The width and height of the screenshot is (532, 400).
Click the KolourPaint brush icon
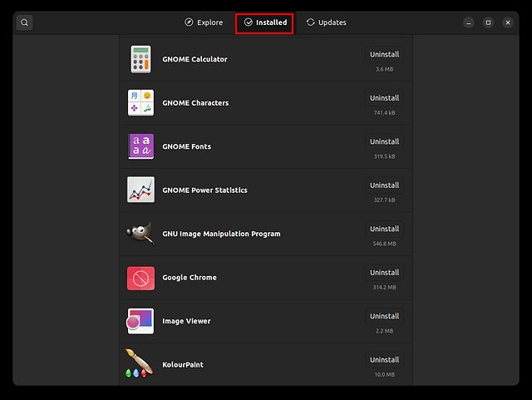[139, 363]
